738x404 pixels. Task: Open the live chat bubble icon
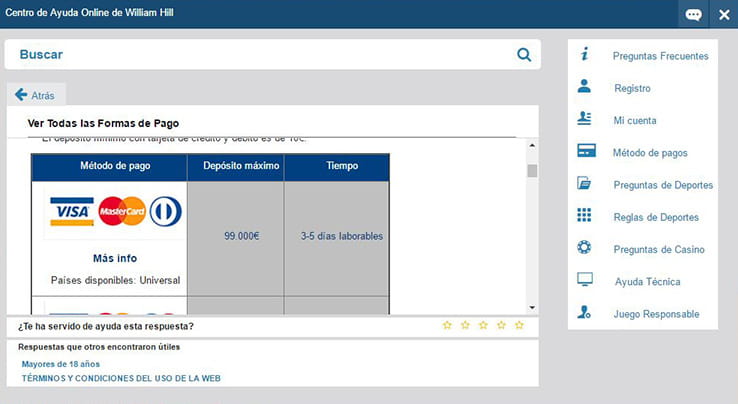click(693, 15)
